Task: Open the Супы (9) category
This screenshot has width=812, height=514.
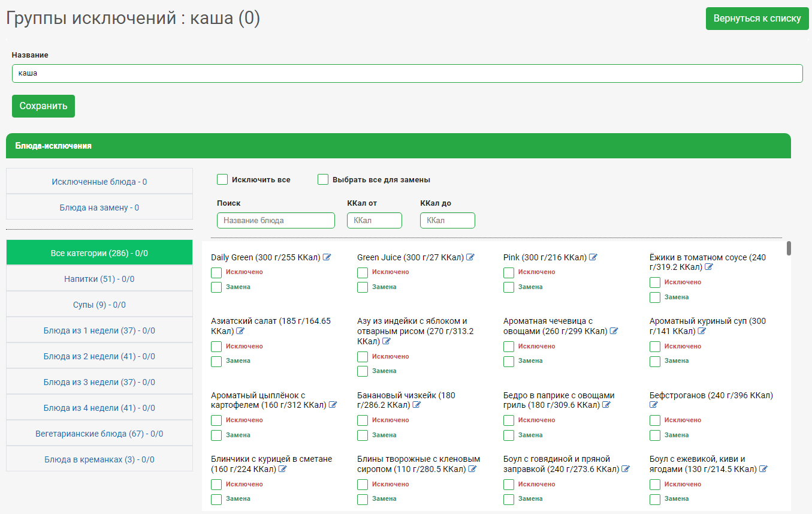Action: [99, 305]
